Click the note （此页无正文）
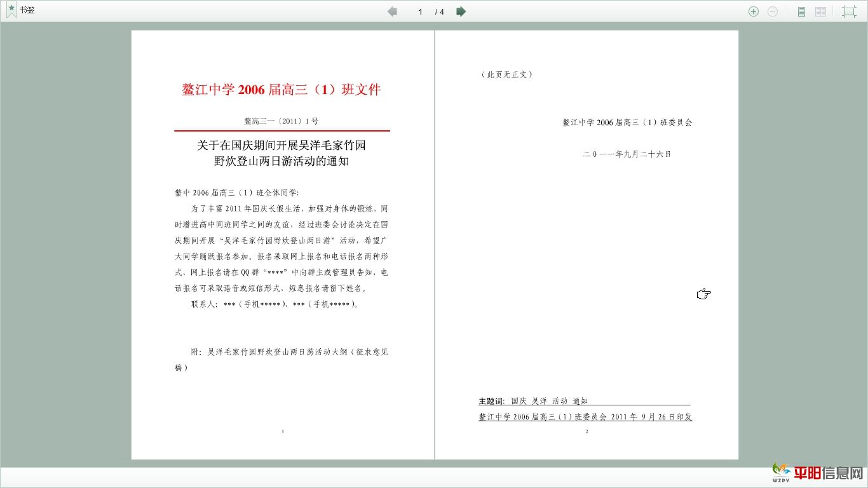The height and width of the screenshot is (488, 868). [x=506, y=74]
